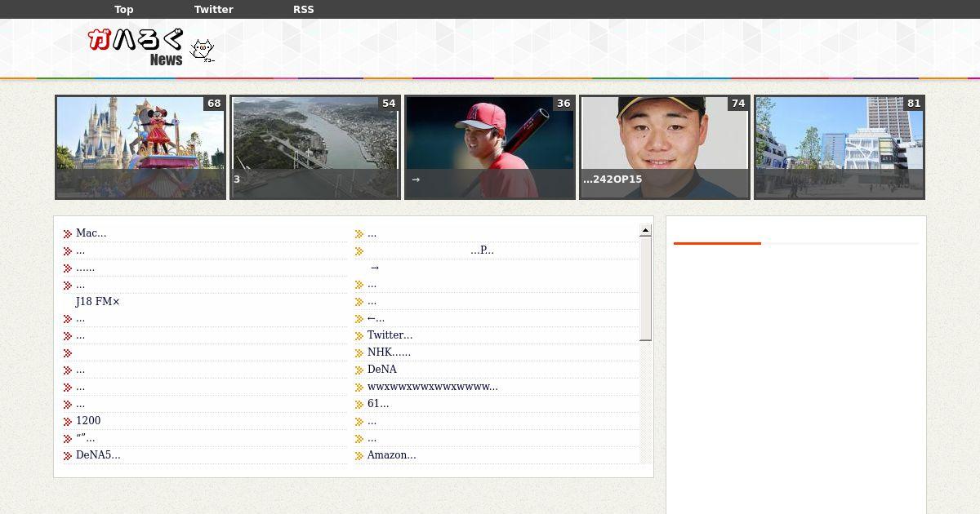Click the yellow arrow bullet beside Amazon...
This screenshot has width=980, height=514.
click(x=359, y=456)
